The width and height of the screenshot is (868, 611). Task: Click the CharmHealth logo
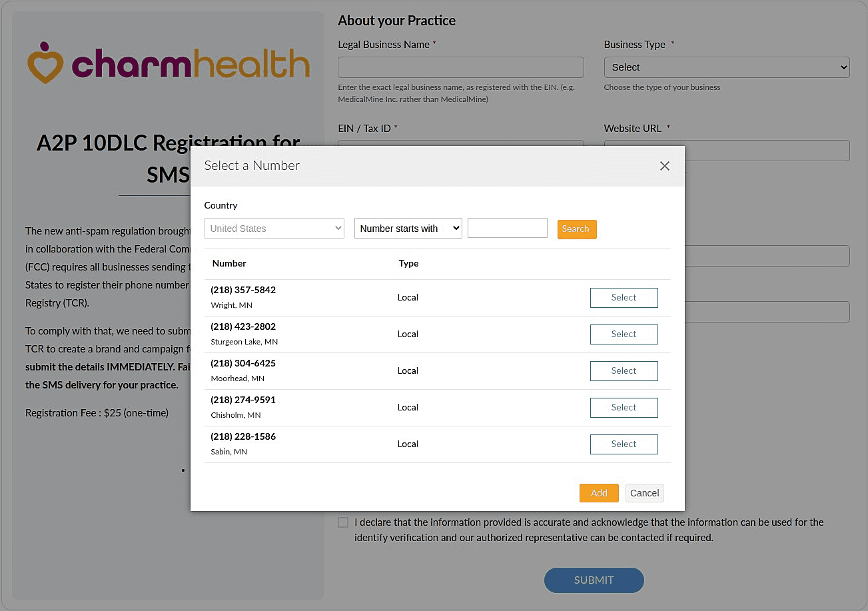coord(169,63)
